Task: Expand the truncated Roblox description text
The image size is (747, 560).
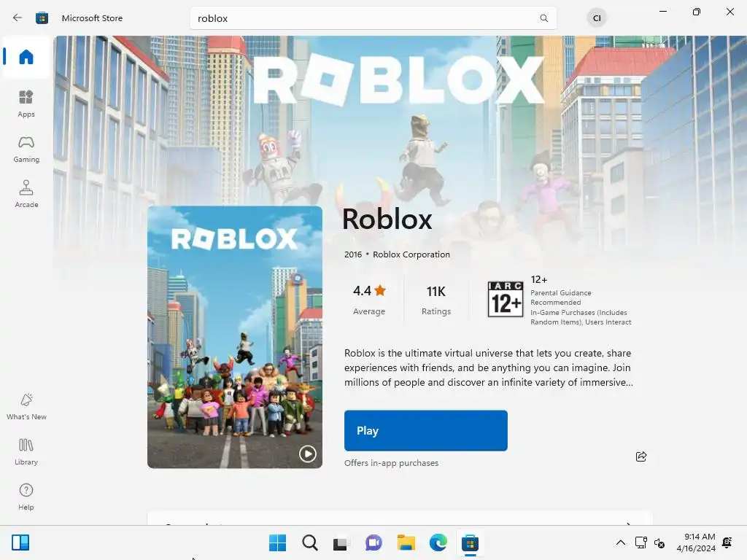Action: (488, 367)
